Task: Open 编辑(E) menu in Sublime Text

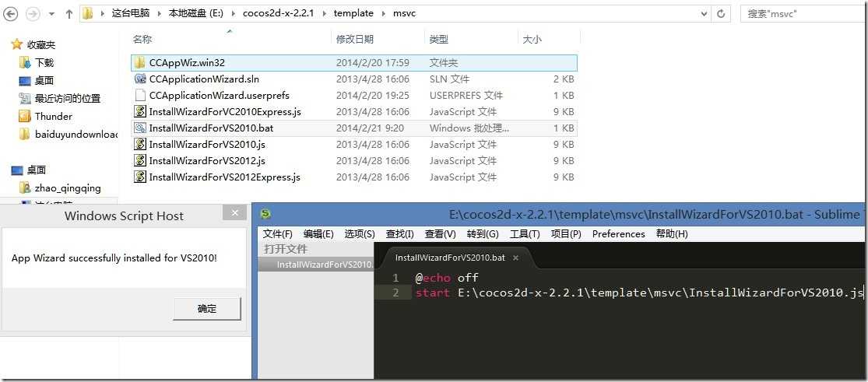Action: [x=318, y=234]
